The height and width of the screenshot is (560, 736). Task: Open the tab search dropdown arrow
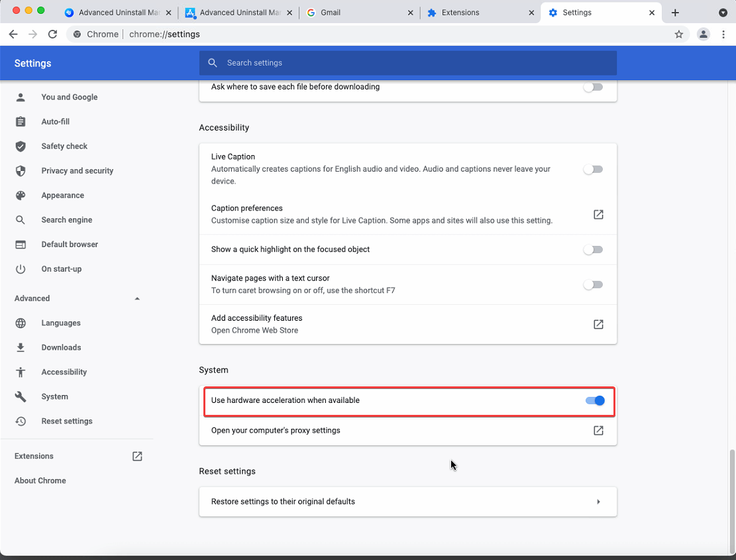[723, 13]
